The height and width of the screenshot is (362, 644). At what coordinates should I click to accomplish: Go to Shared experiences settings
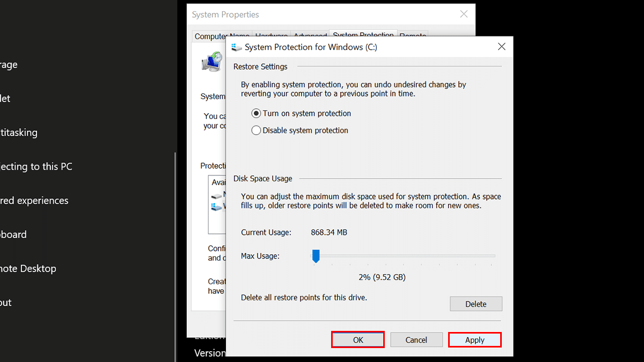(34, 201)
